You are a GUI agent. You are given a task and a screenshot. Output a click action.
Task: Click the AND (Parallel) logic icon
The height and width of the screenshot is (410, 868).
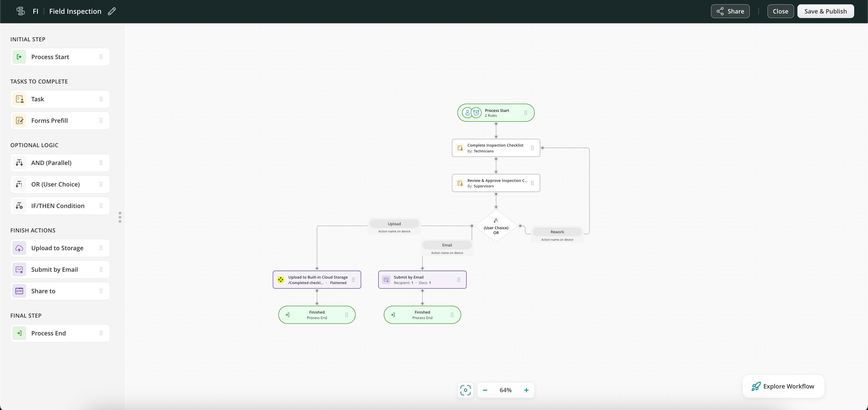(19, 163)
